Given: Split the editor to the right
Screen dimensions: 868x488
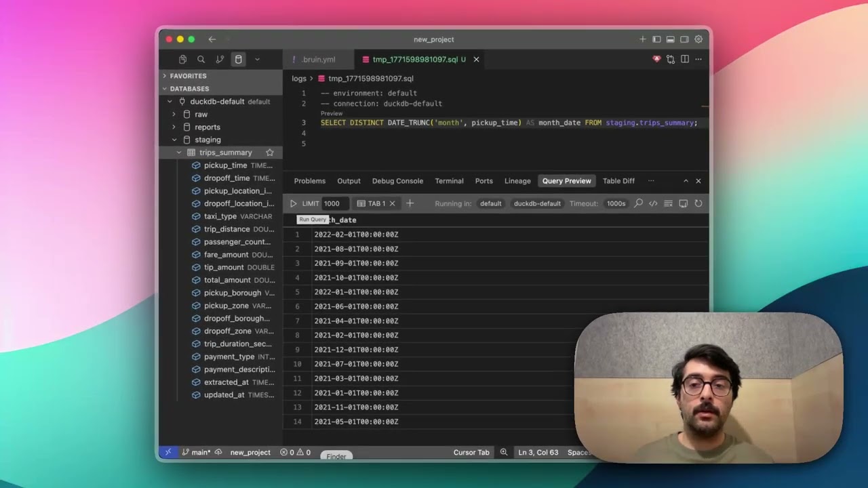Looking at the screenshot, I should [x=685, y=60].
